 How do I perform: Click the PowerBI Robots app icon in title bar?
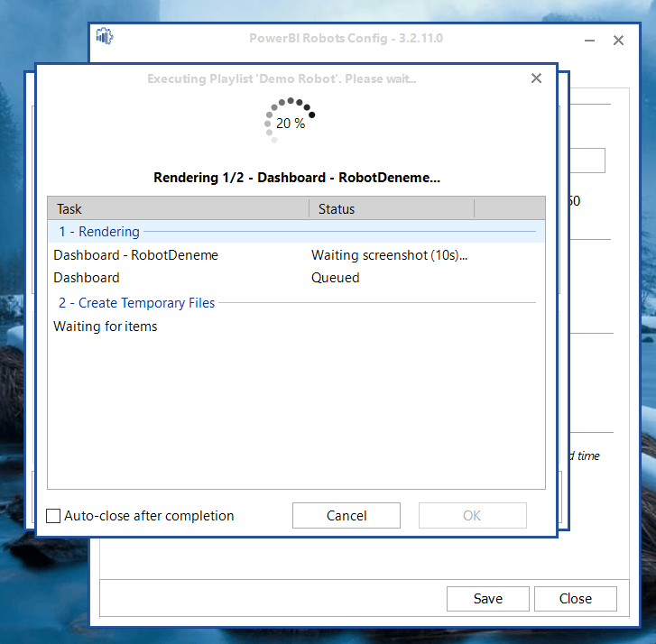(105, 38)
